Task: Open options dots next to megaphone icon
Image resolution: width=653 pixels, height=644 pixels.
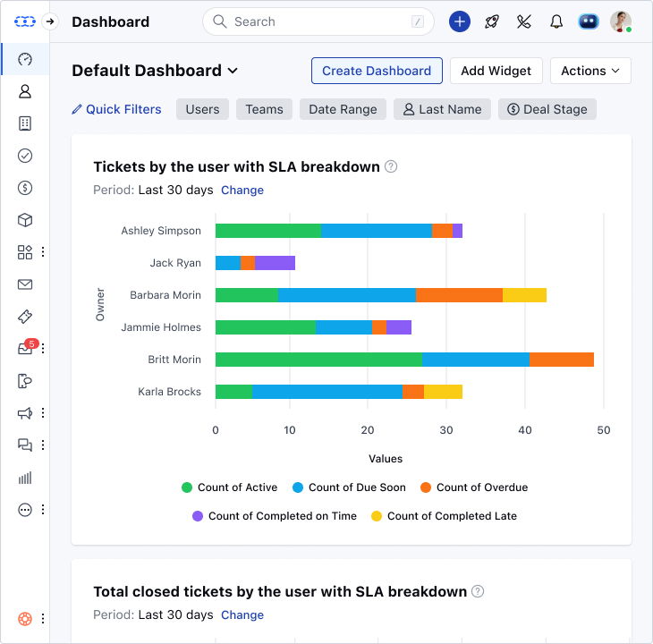Action: 43,413
